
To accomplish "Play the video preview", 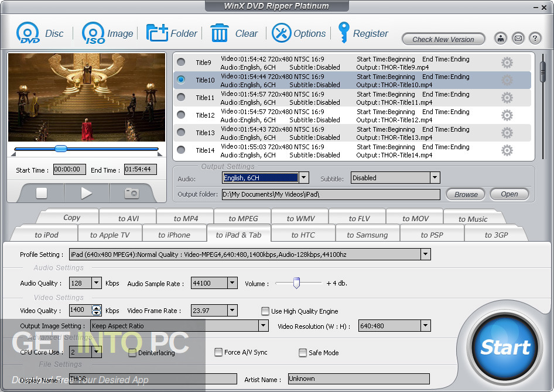I will [x=86, y=193].
